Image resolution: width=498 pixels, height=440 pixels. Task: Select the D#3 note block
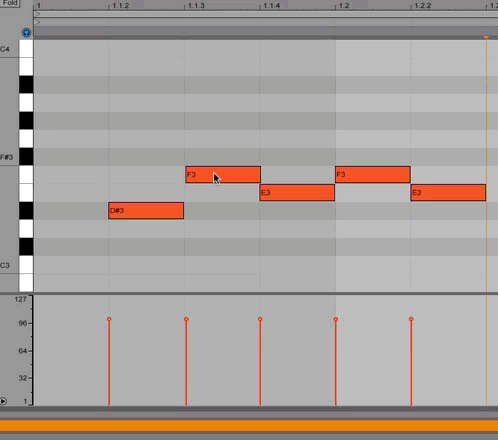pos(146,211)
